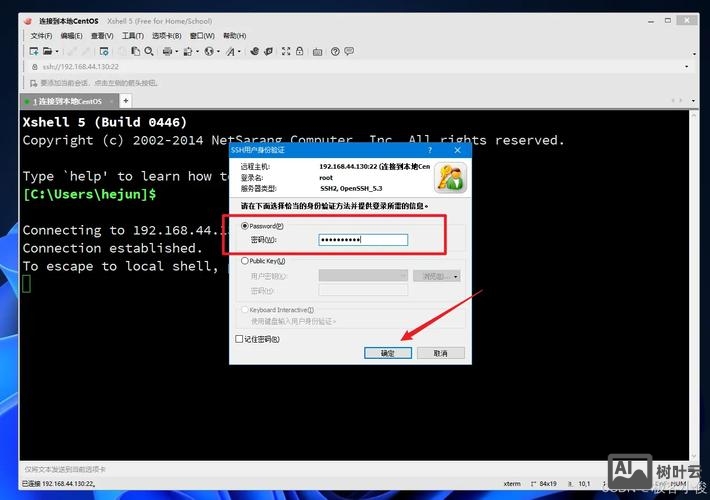Click the Xftp swirl toolbar icon
The width and height of the screenshot is (710, 500).
(254, 51)
